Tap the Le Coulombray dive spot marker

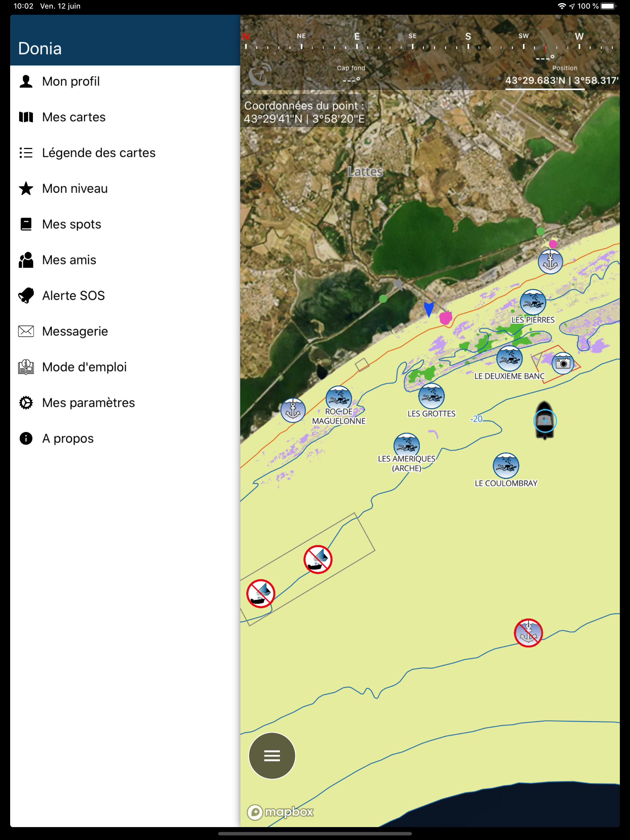[x=506, y=466]
